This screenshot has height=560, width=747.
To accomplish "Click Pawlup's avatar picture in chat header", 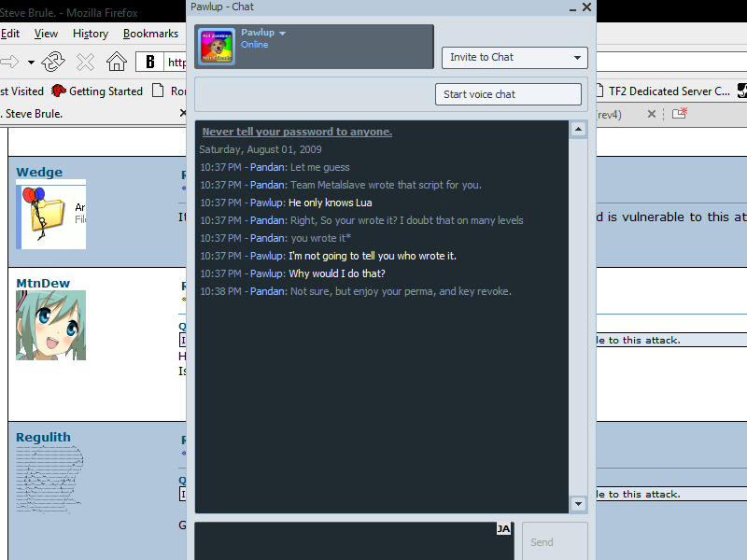I will [217, 46].
